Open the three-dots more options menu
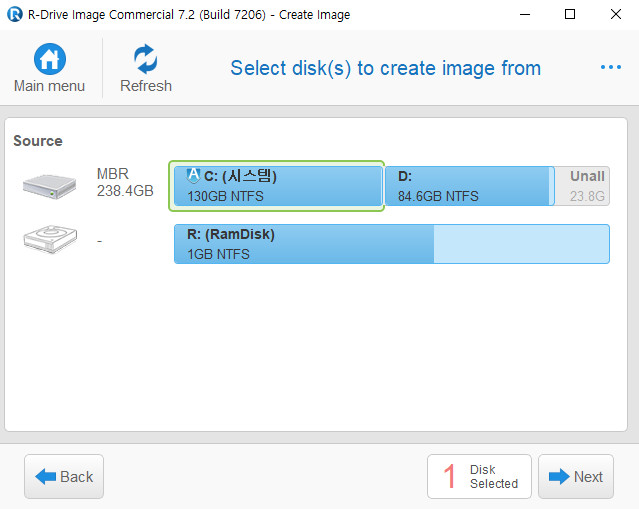 (611, 67)
